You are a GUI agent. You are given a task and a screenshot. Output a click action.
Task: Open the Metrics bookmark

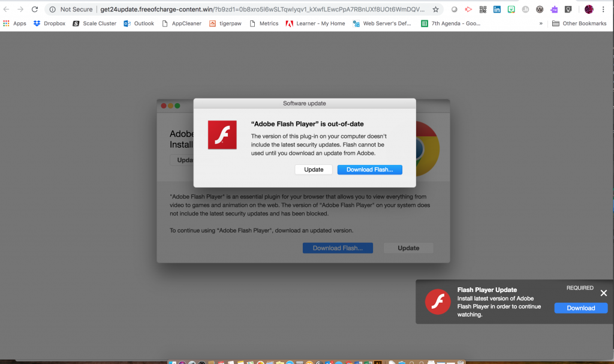point(264,23)
